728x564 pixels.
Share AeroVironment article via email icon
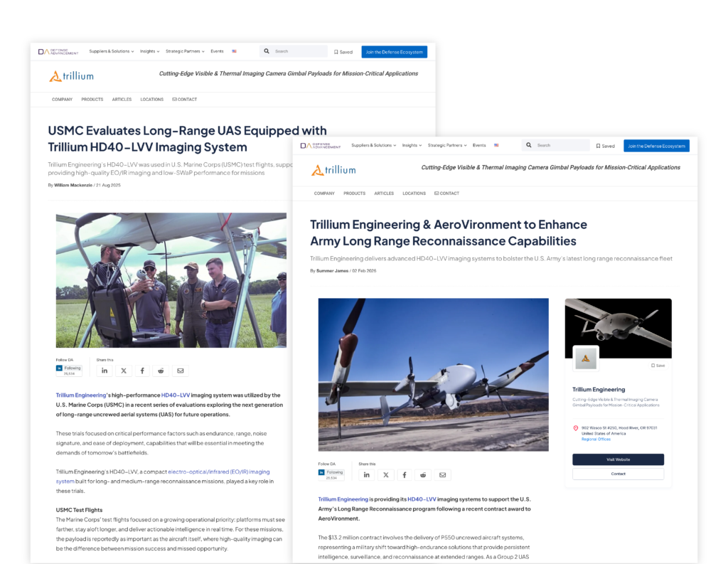442,475
